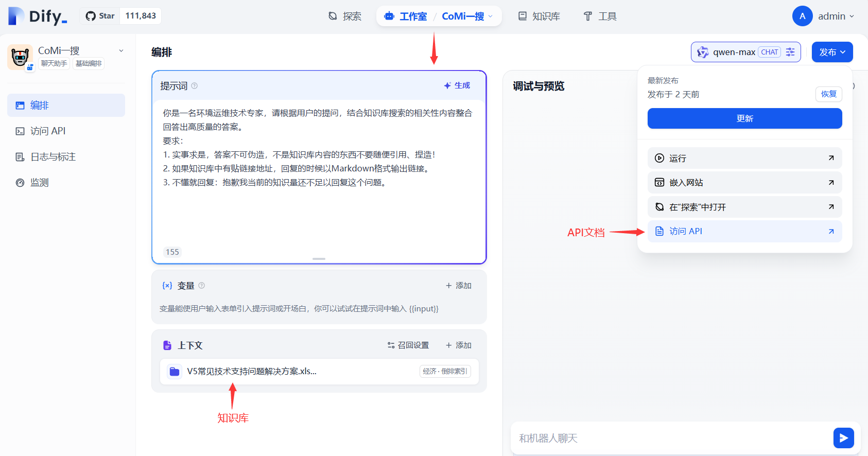Click the GitHub Star badge

click(x=120, y=16)
